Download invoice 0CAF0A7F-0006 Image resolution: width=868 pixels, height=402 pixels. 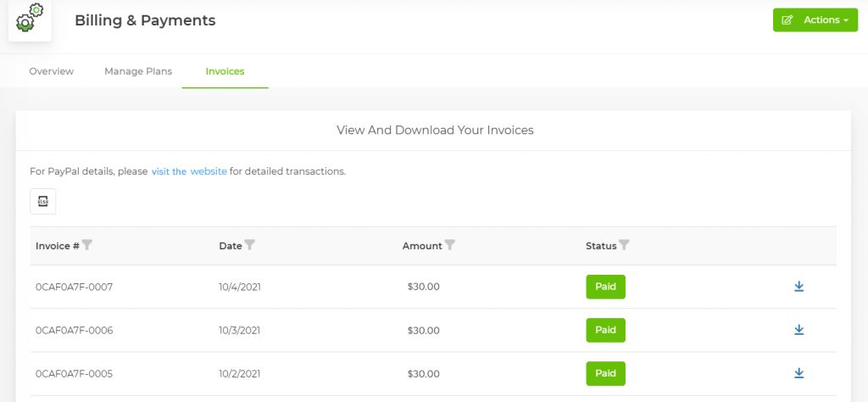798,330
